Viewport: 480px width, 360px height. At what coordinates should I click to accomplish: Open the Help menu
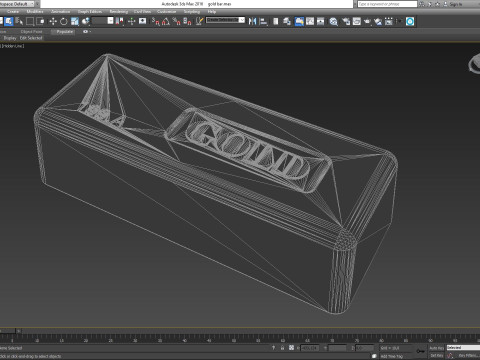[212, 12]
